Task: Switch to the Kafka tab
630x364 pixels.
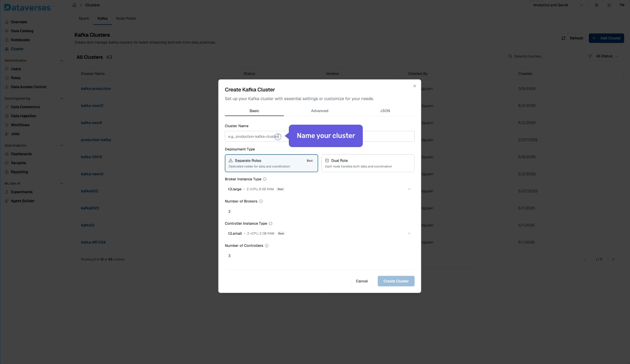Action: click(103, 18)
